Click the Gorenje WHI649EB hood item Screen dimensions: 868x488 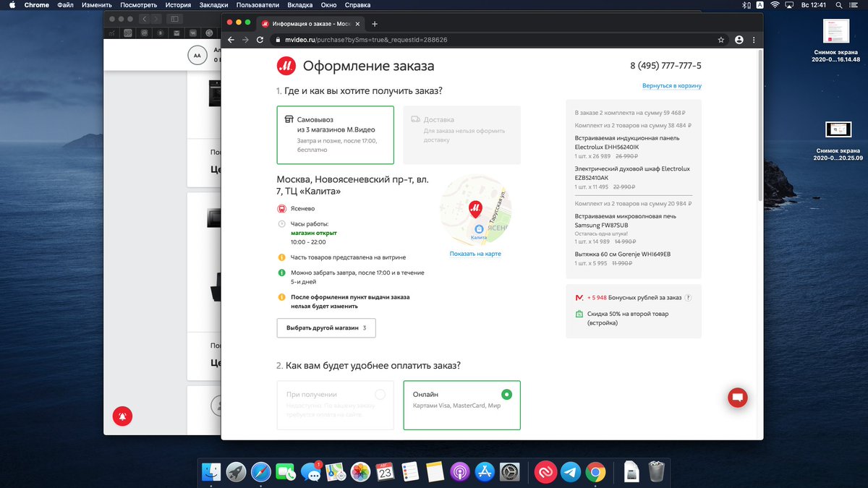point(622,254)
